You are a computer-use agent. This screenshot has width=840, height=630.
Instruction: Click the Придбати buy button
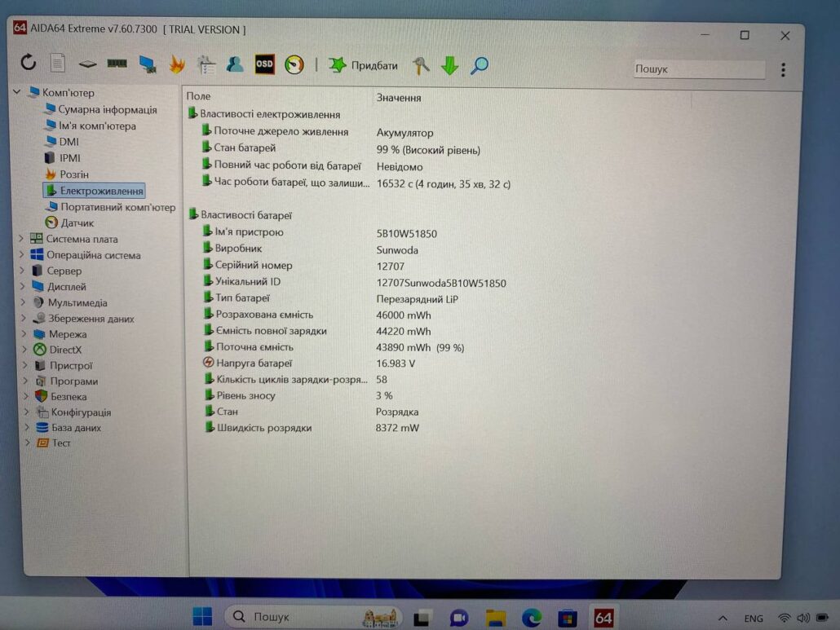(x=363, y=65)
